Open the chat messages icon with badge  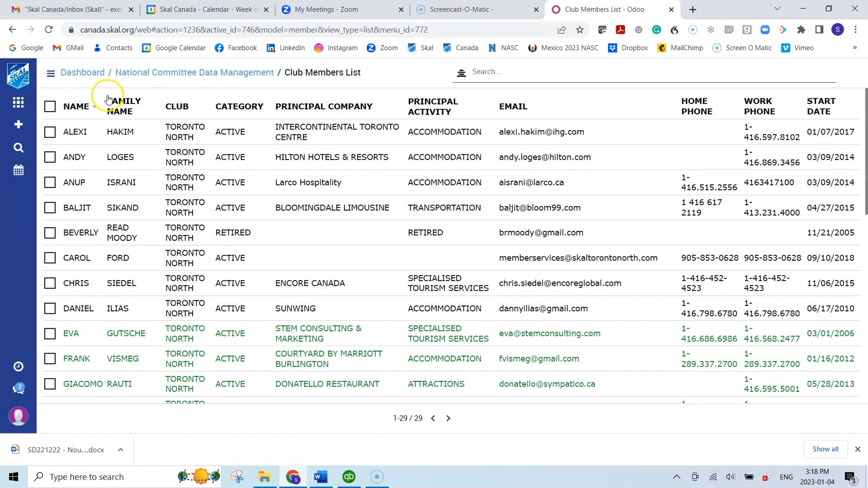[18, 388]
